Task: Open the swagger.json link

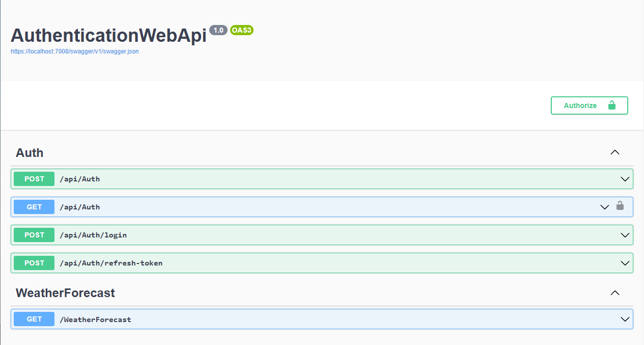Action: [75, 51]
